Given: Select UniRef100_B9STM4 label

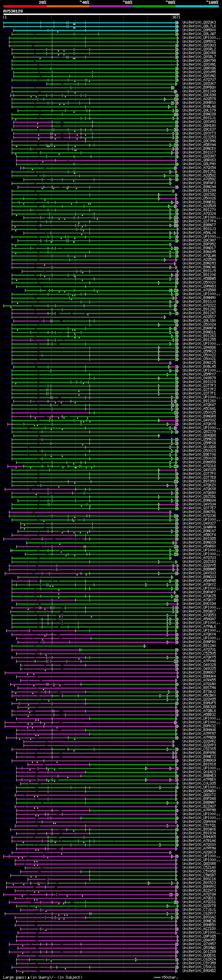Looking at the screenshot, I should tap(199, 688).
